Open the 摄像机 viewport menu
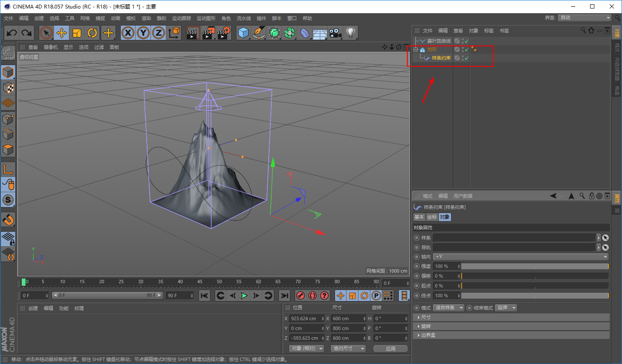Screen dimensions: 622x364 click(x=51, y=47)
